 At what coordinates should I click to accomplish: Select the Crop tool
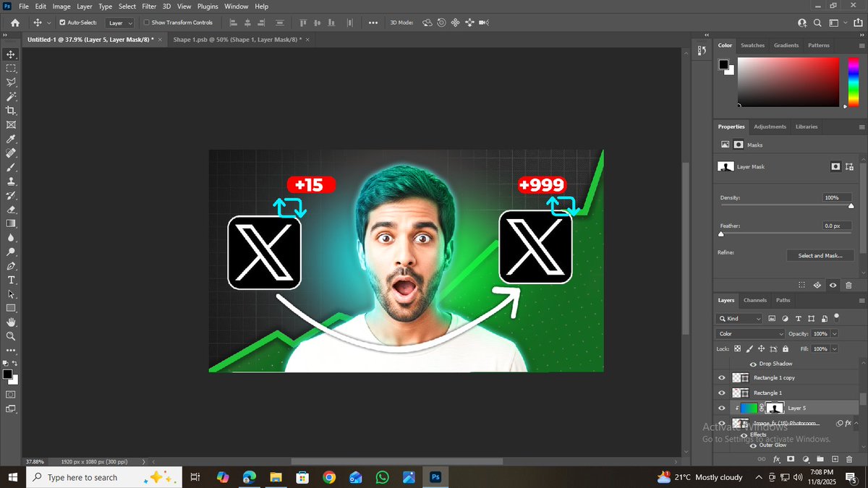(10, 110)
